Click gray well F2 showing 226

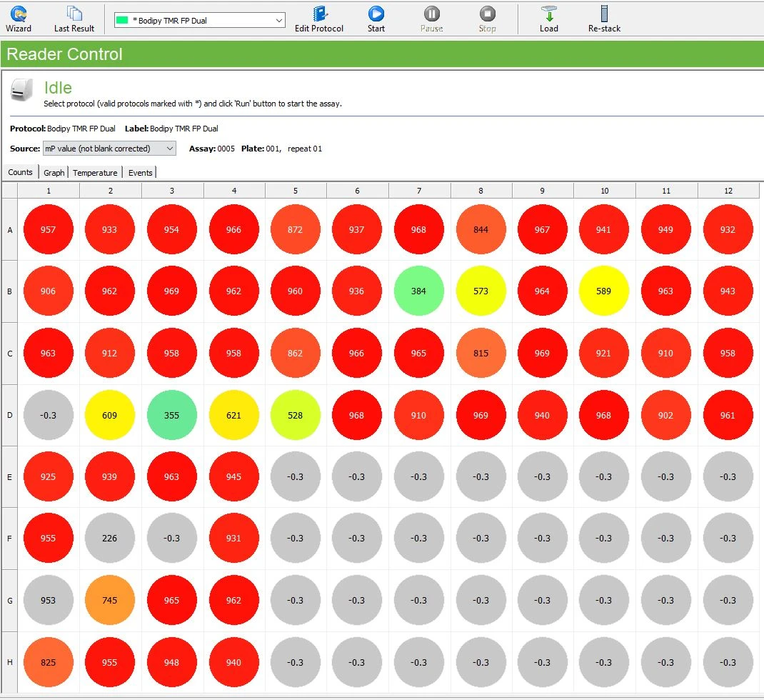point(109,539)
